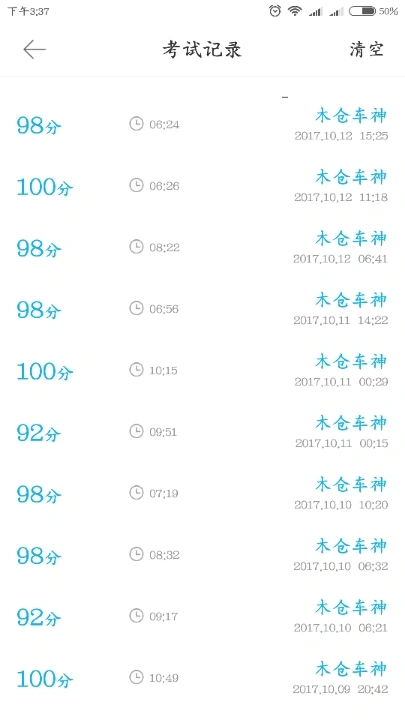This screenshot has width=405, height=720.
Task: Click the clock icon beside 10:15
Action: click(x=136, y=370)
